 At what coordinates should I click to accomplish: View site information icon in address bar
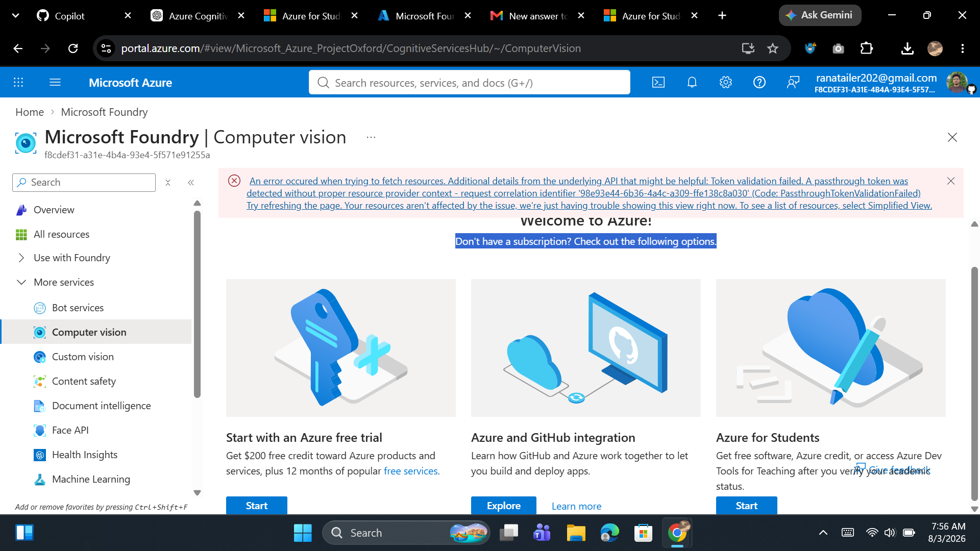106,48
